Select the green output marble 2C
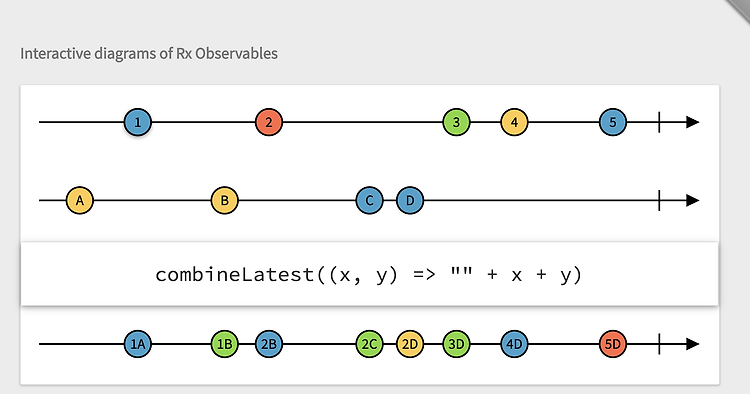 click(x=369, y=344)
